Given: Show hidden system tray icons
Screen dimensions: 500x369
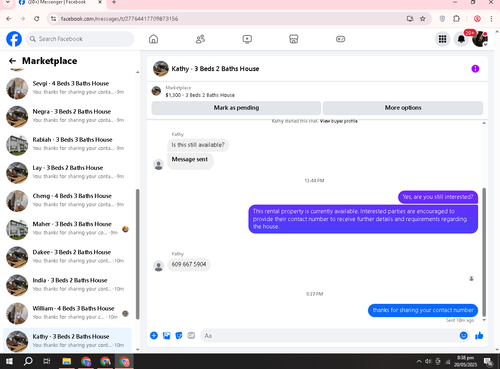Looking at the screenshot, I should (x=419, y=361).
